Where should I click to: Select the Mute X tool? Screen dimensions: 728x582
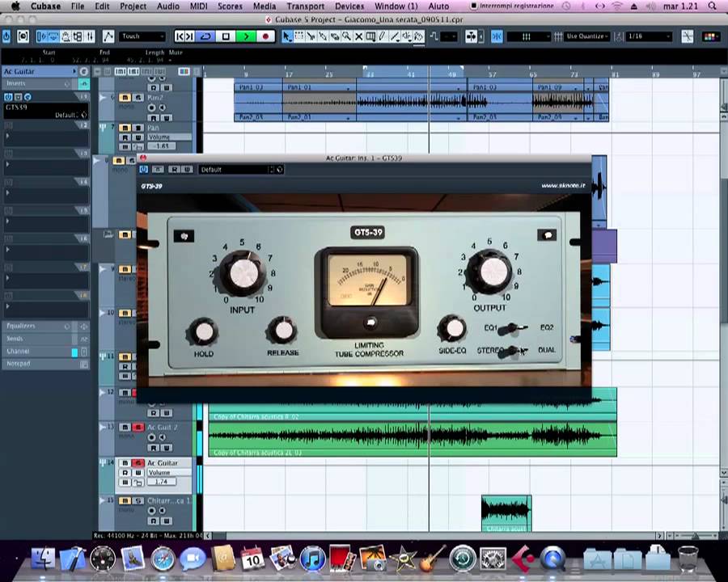(x=358, y=36)
